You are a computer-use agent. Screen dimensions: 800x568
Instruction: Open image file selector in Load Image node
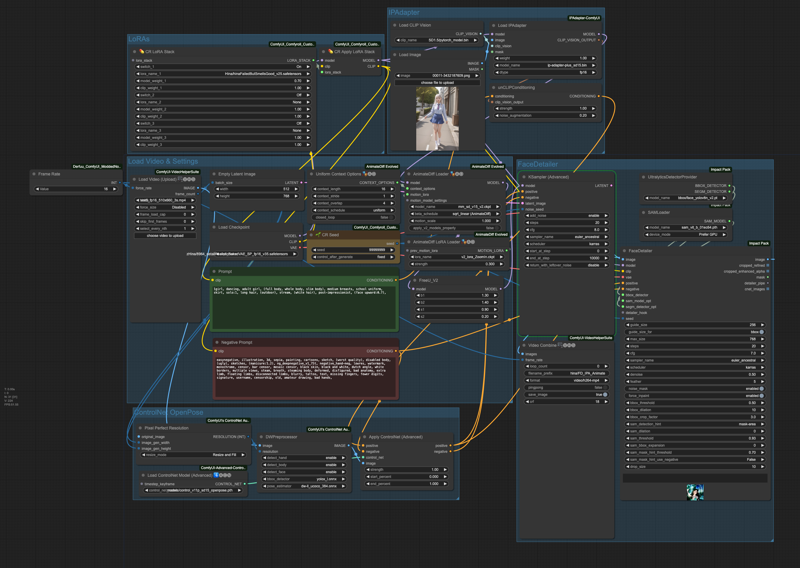[437, 76]
